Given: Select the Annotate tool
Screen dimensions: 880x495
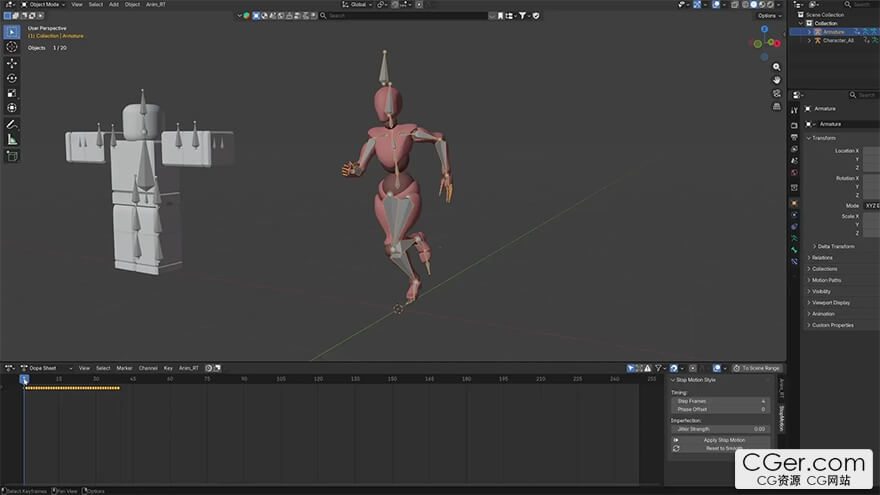Looking at the screenshot, I should click(12, 124).
